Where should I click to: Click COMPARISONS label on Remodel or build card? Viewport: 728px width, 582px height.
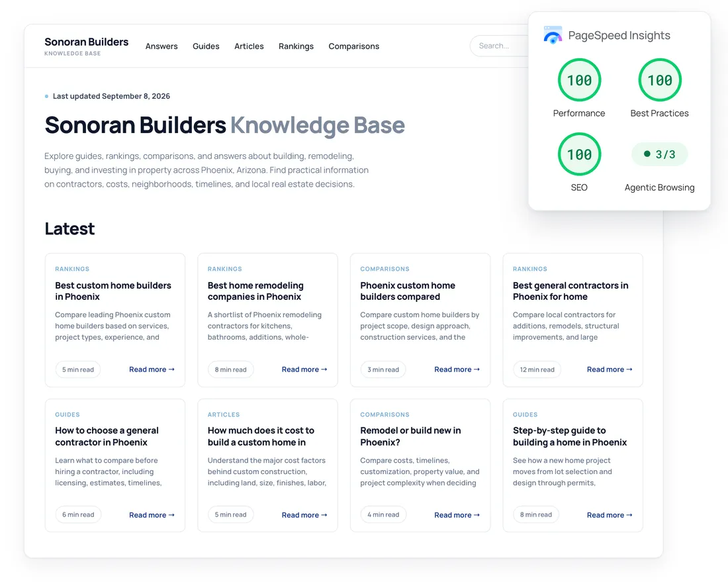point(385,414)
